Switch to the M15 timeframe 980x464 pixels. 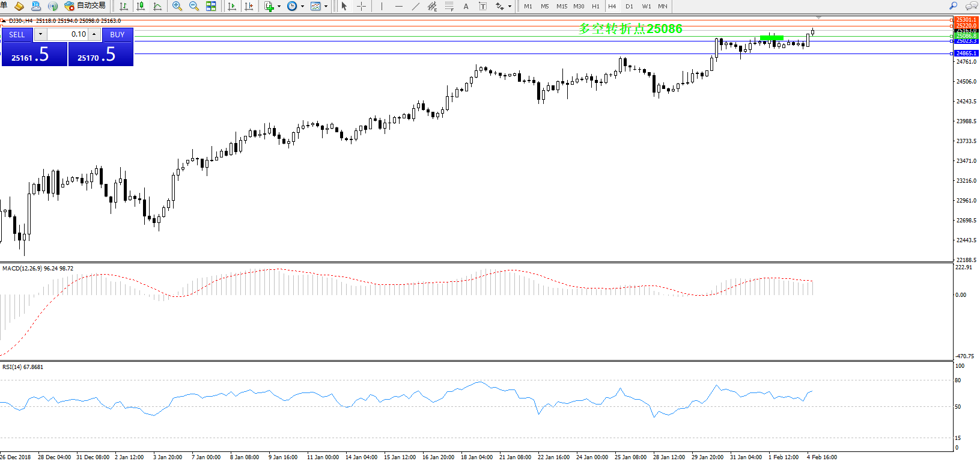click(x=561, y=6)
